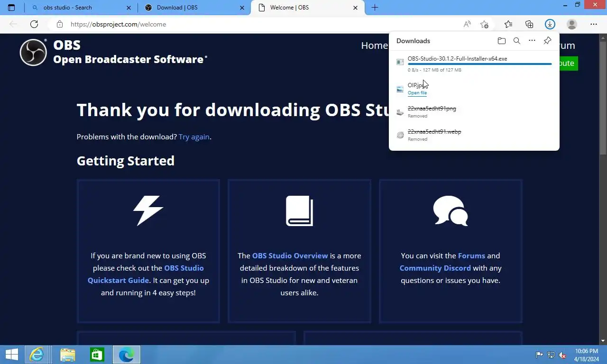View site information lock icon
The height and width of the screenshot is (364, 607).
click(59, 24)
